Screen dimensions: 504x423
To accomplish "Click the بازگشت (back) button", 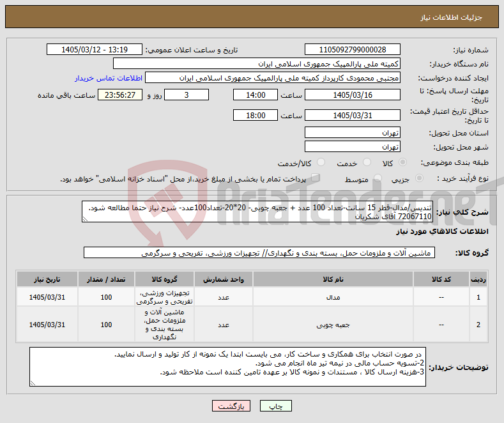I will click(231, 406).
